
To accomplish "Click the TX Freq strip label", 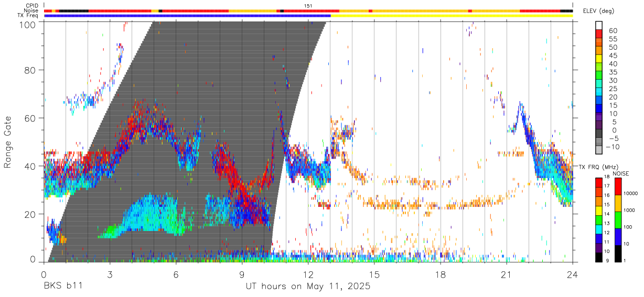I will pos(28,16).
